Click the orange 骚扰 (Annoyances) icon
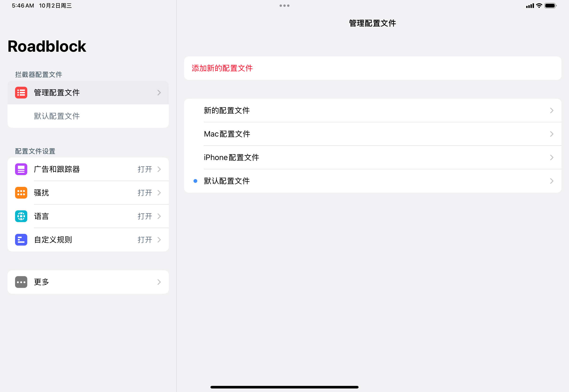 coord(21,193)
